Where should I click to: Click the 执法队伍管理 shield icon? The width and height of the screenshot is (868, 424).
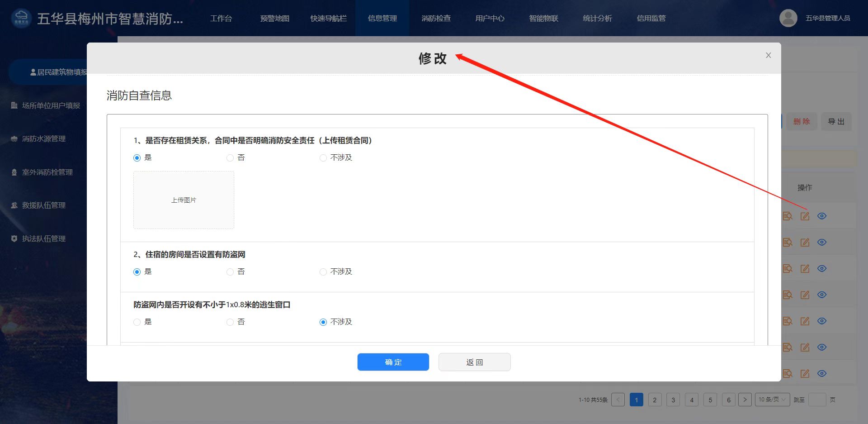pos(14,238)
